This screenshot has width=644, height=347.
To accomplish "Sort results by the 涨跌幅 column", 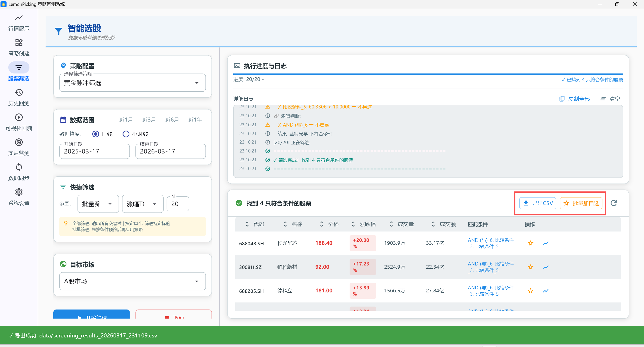I will tap(367, 224).
